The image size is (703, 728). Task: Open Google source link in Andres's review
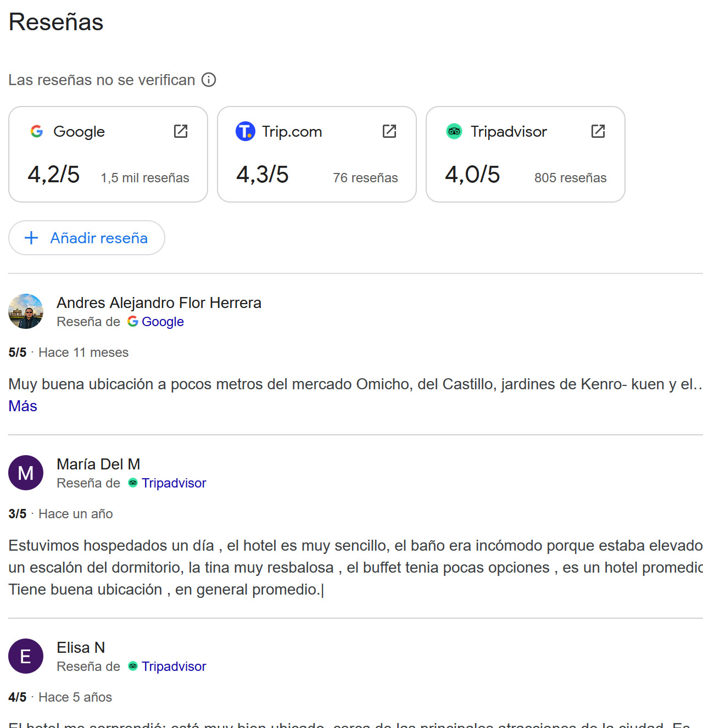tap(163, 322)
